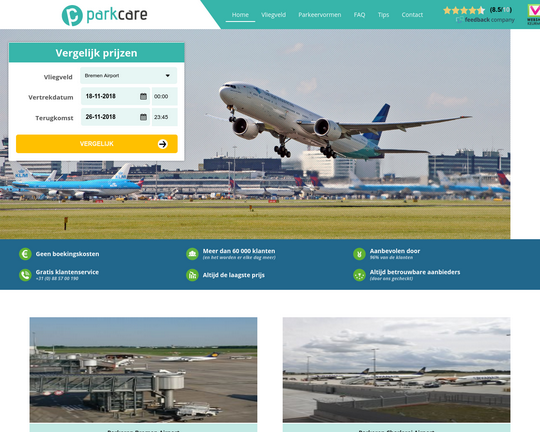Open the right airport photo with Ryanair planes
Screen dimensions: 540x432
coord(396,370)
